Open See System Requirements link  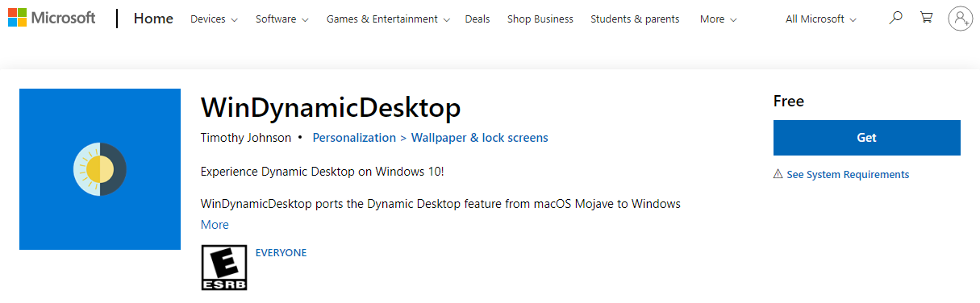coord(848,175)
